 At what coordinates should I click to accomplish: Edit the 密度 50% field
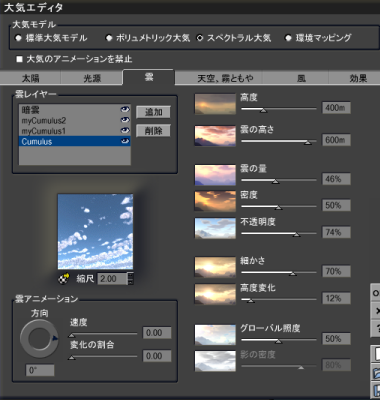pos(336,205)
